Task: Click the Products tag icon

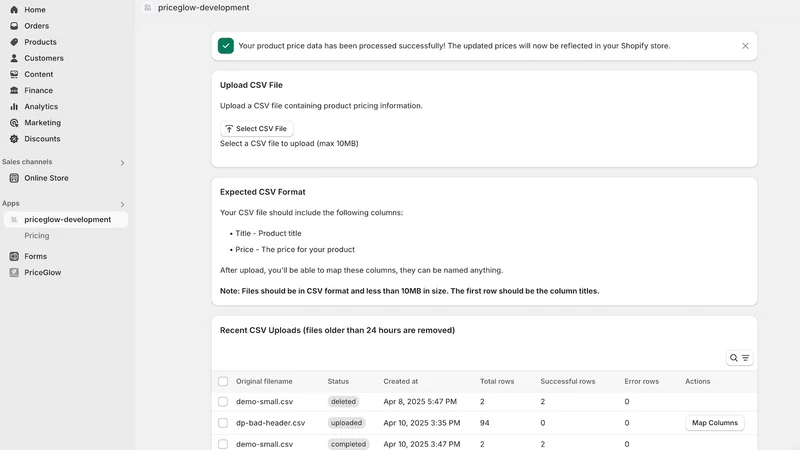Action: tap(14, 42)
